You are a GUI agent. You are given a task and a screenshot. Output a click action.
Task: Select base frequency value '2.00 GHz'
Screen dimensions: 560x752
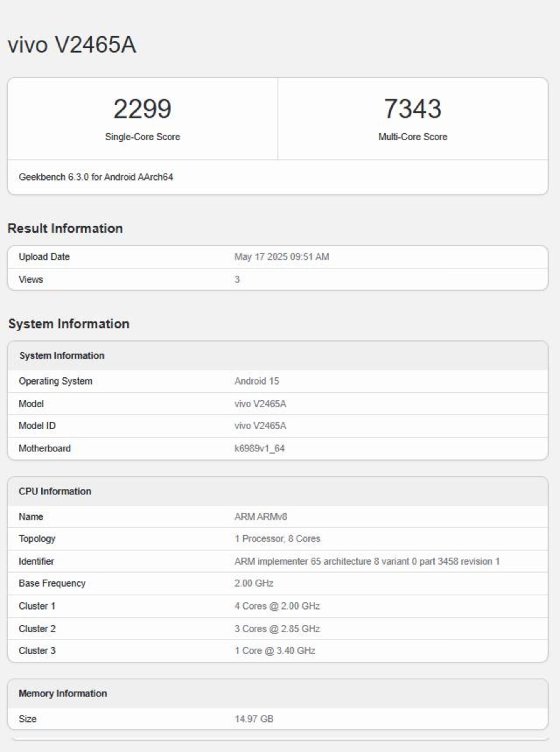(x=253, y=583)
